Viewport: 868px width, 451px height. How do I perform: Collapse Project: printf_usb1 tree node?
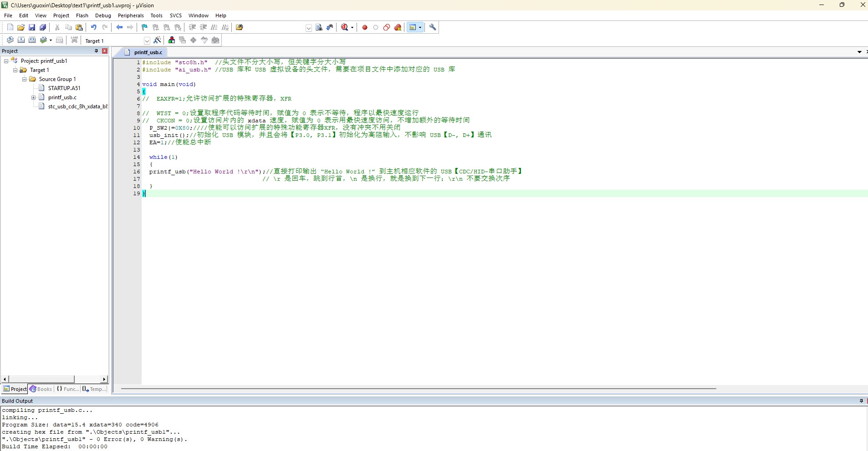(6, 61)
